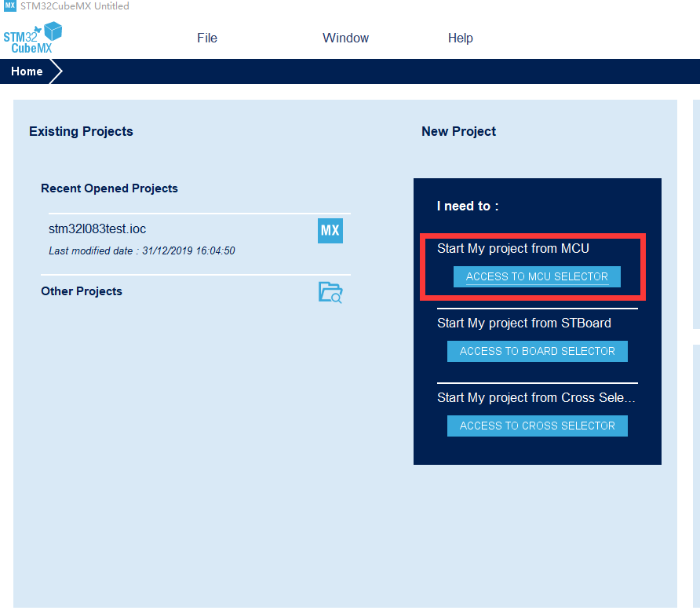Browse other projects folder icon
Screen dimensions: 700x614
(330, 293)
